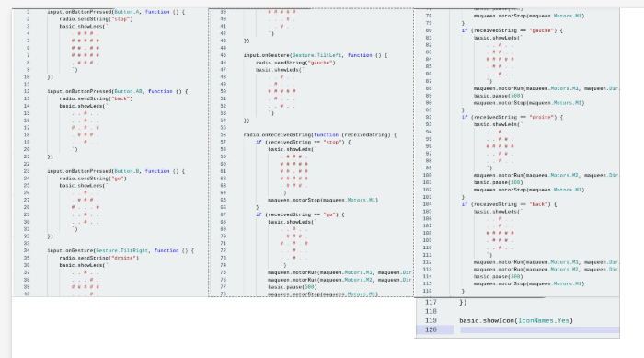Click the radio.sendString("droite") line
The width and height of the screenshot is (644, 358).
[99, 258]
